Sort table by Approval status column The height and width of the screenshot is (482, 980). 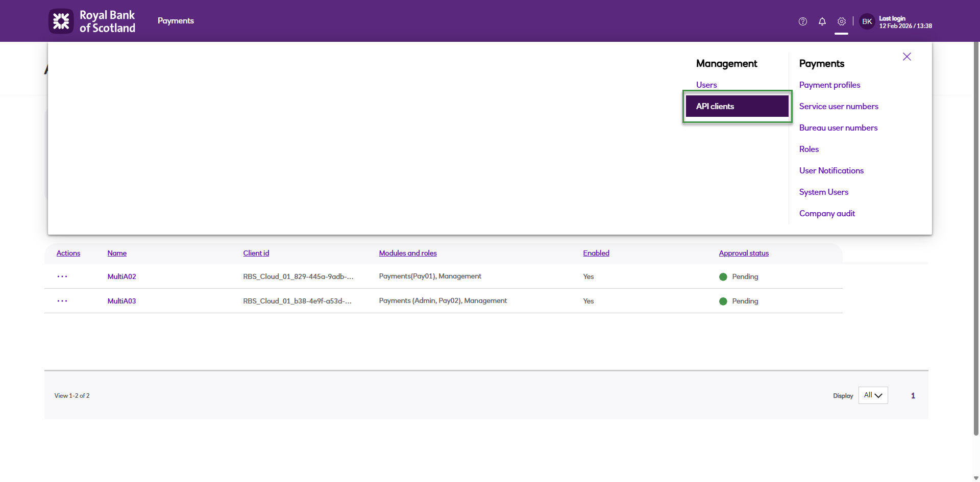(744, 253)
